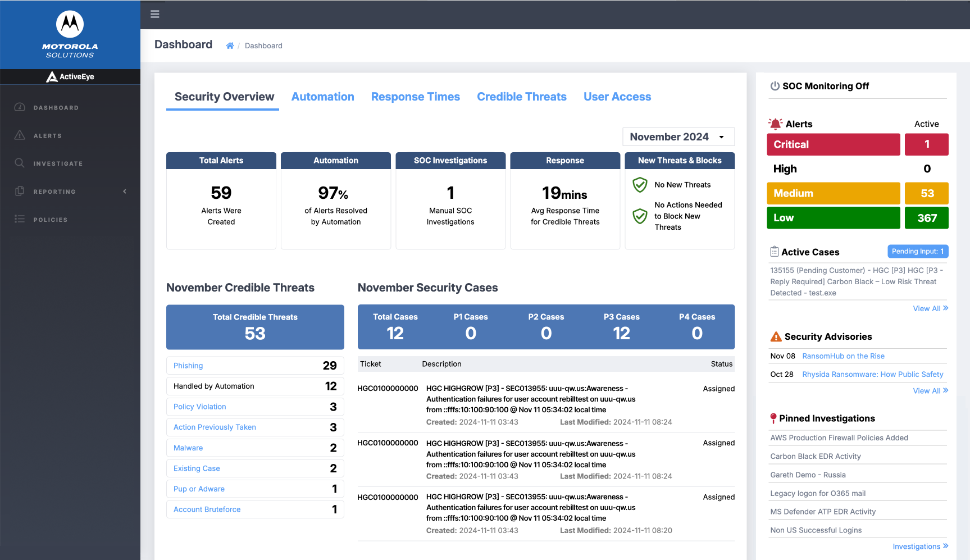The width and height of the screenshot is (970, 560).
Task: Click the home breadcrumb icon
Action: (x=230, y=45)
